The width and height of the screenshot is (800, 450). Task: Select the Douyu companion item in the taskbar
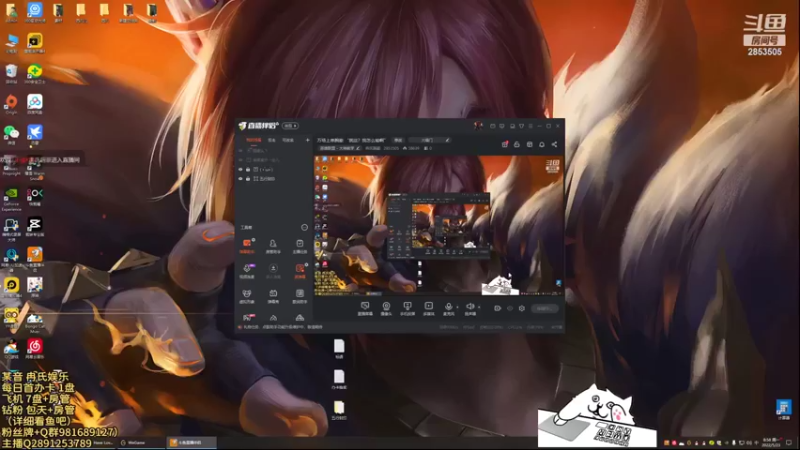click(191, 443)
